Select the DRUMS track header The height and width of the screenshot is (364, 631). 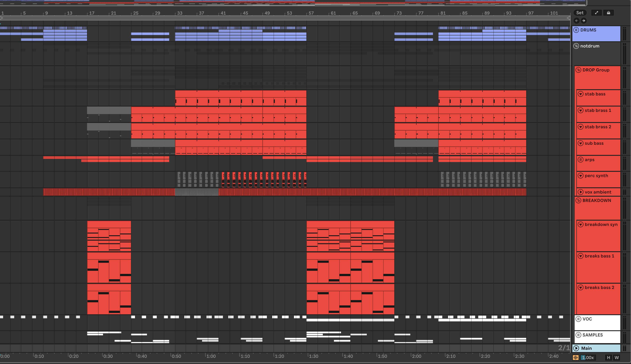pos(596,34)
